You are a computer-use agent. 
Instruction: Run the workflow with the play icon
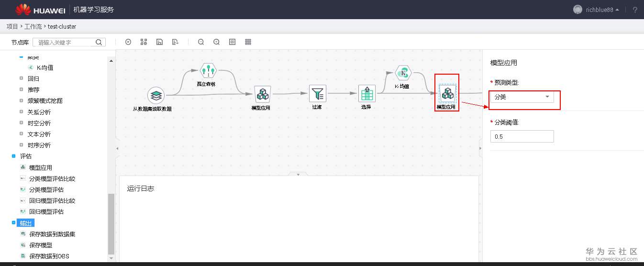128,42
